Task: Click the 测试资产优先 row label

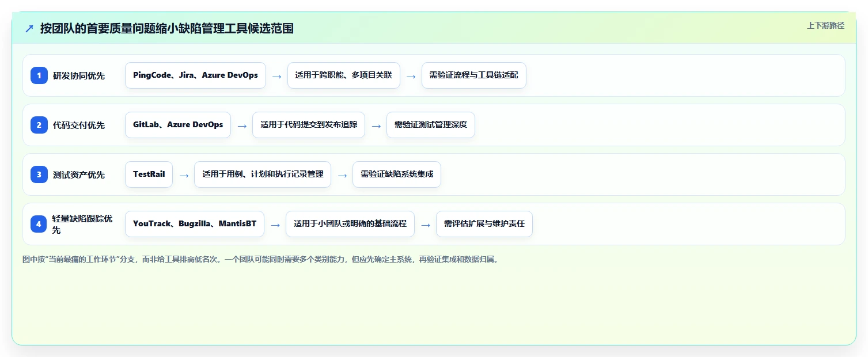Action: pyautogui.click(x=79, y=174)
